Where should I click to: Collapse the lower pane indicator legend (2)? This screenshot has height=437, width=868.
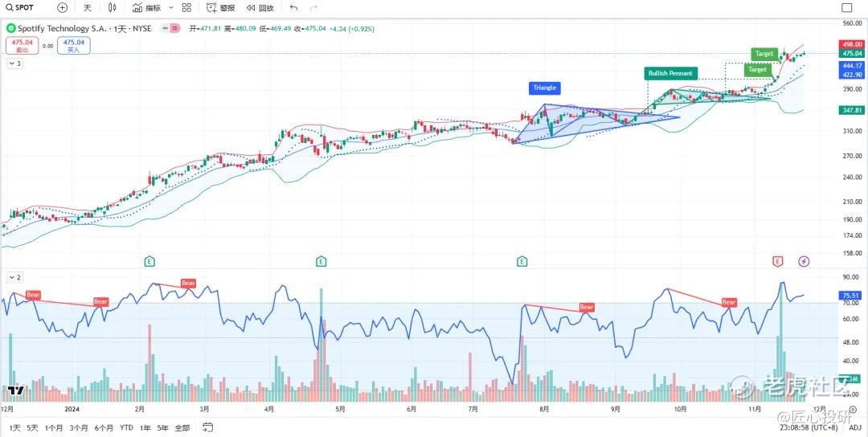(x=14, y=277)
